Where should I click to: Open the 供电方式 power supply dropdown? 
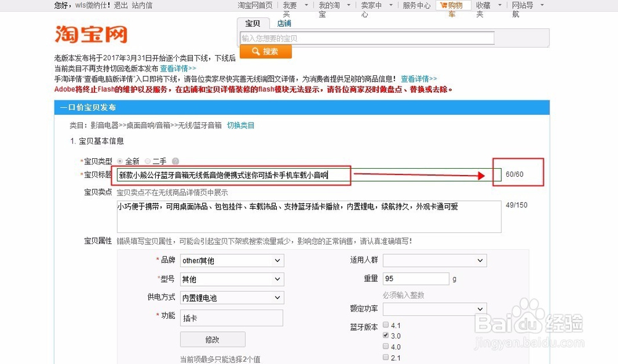pos(231,297)
